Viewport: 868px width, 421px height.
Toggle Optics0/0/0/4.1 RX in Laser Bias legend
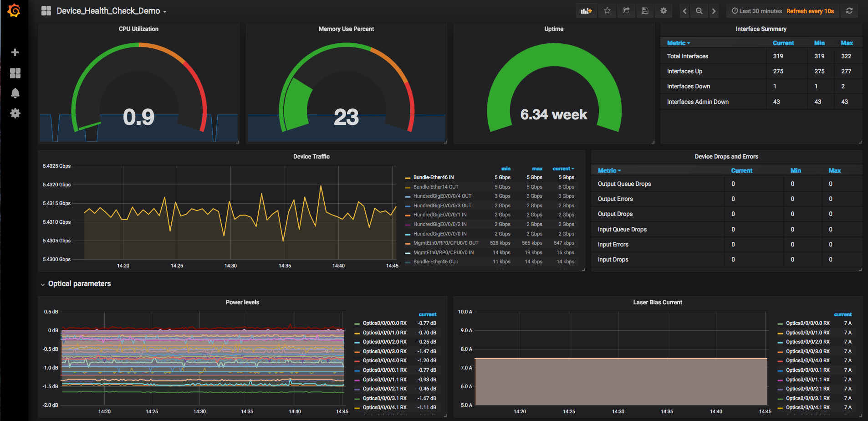point(807,407)
